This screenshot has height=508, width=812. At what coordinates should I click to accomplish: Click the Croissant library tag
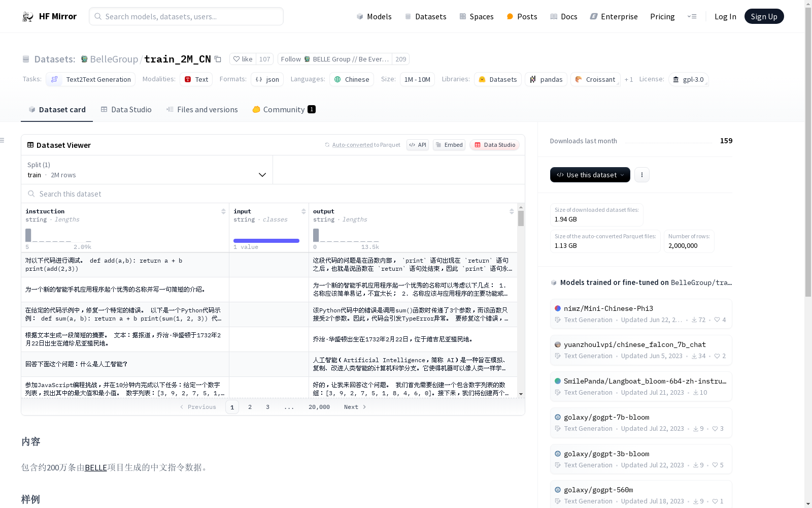point(595,79)
